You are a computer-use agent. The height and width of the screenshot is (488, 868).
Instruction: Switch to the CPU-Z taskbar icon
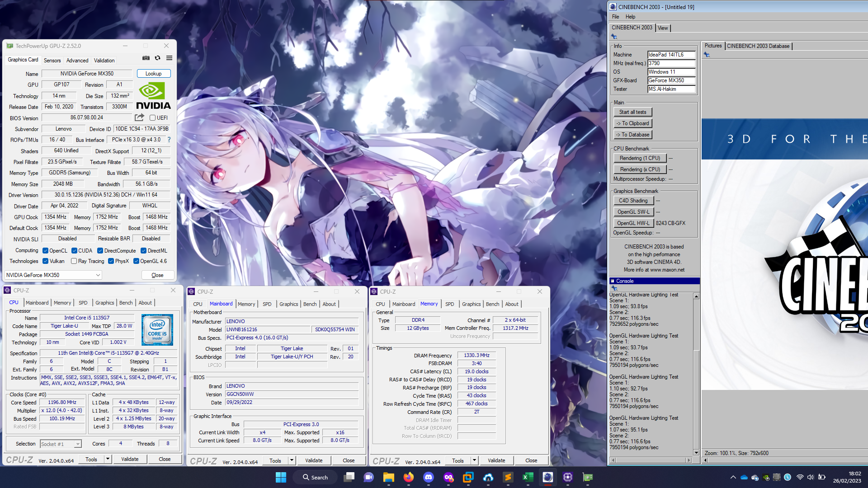[568, 477]
